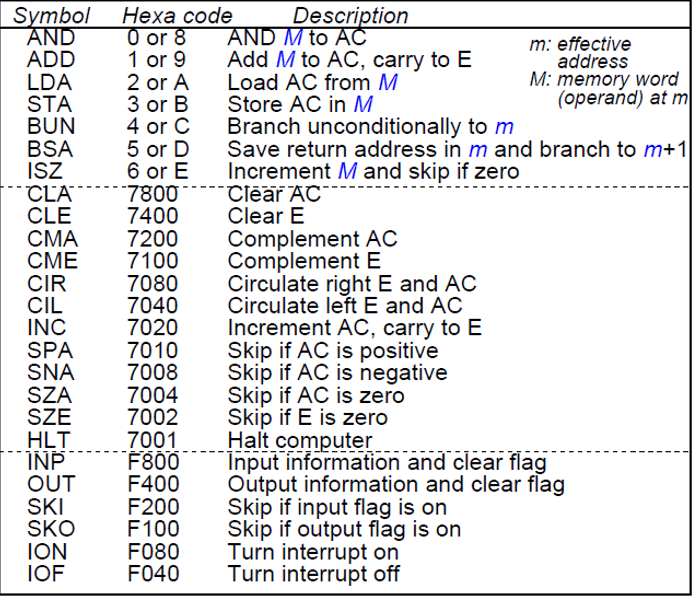Select the AND symbol

[x=51, y=38]
